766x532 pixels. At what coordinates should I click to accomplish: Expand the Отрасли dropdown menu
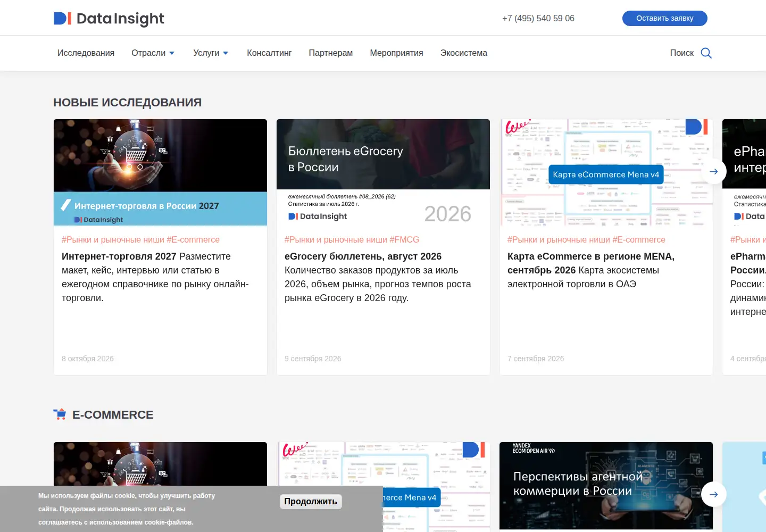coord(153,53)
